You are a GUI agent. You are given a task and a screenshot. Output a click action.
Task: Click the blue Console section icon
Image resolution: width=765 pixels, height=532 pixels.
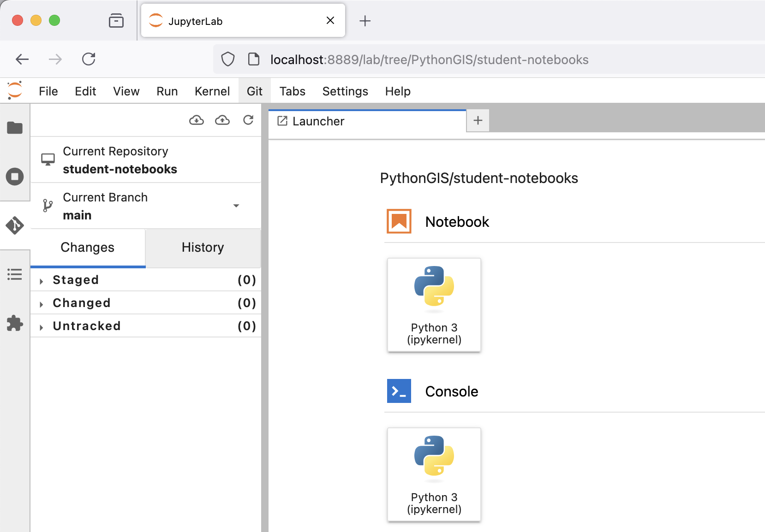(x=399, y=391)
